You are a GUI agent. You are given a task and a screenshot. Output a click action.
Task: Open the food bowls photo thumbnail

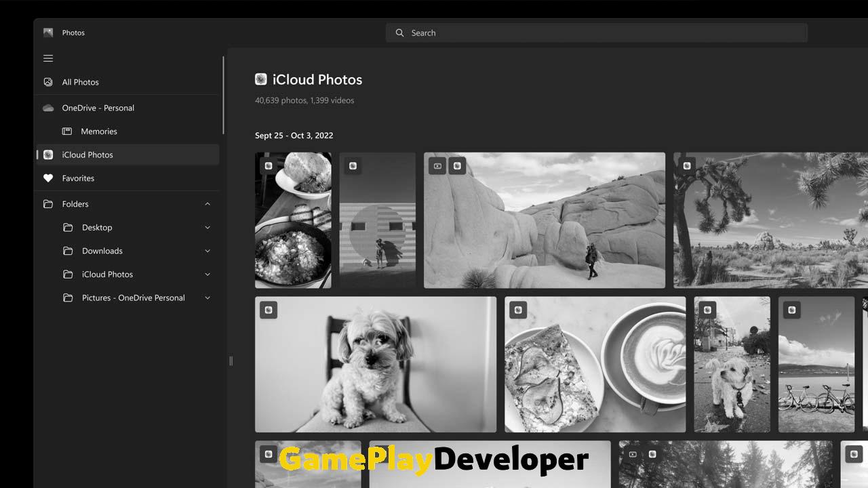pyautogui.click(x=293, y=220)
